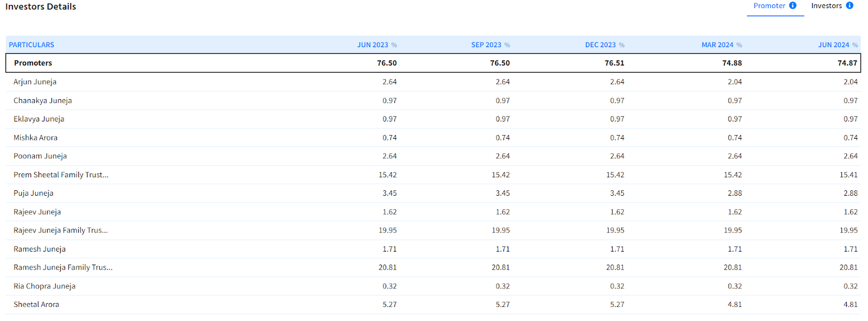868x321 pixels.
Task: Select the Rajeev Juneja row name
Action: (x=37, y=212)
